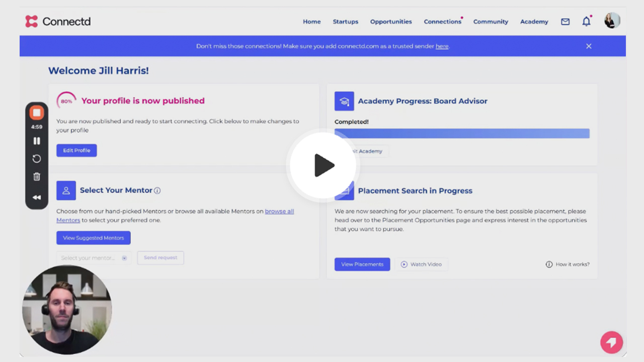644x362 pixels.
Task: Click Your profile is now published heading
Action: coord(143,101)
